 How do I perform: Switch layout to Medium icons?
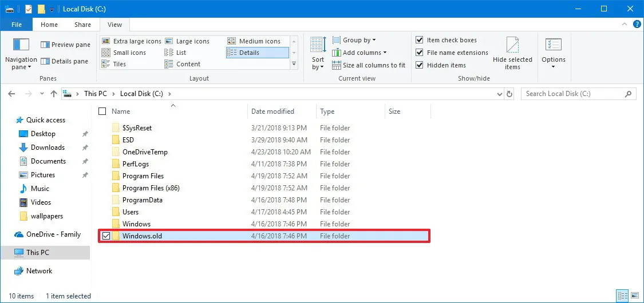(x=254, y=41)
